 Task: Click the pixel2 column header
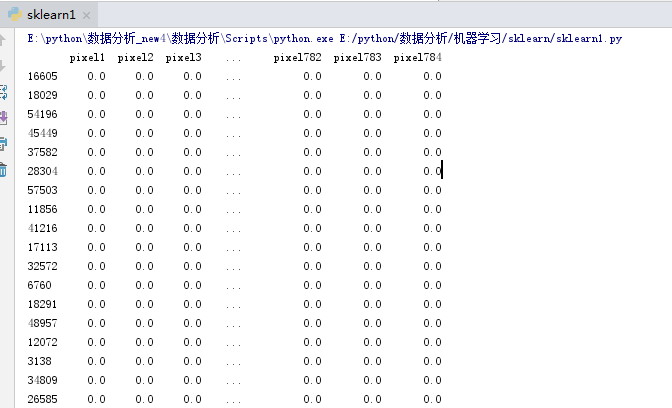click(x=135, y=58)
